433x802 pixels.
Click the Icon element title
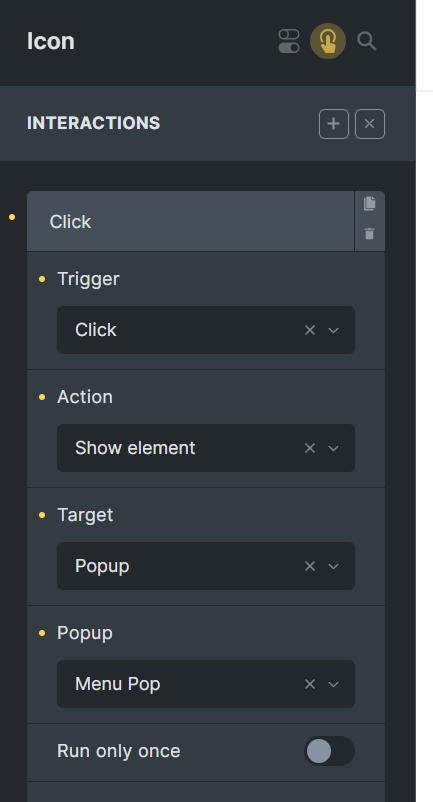51,41
